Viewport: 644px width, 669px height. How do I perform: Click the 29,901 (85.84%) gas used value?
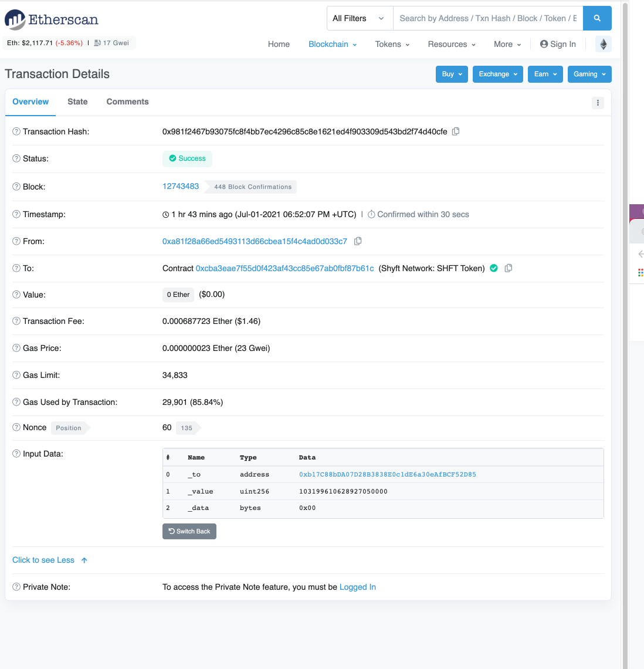point(193,403)
